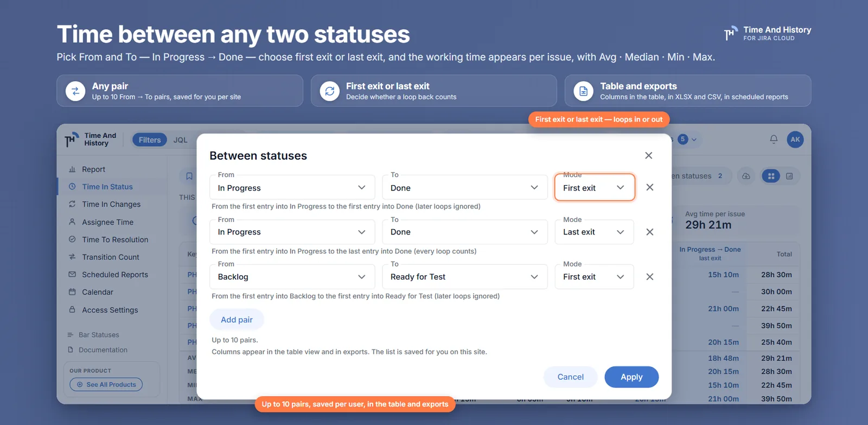This screenshot has height=425, width=868.
Task: Open Mode dropdown in the Backlog row
Action: 595,277
